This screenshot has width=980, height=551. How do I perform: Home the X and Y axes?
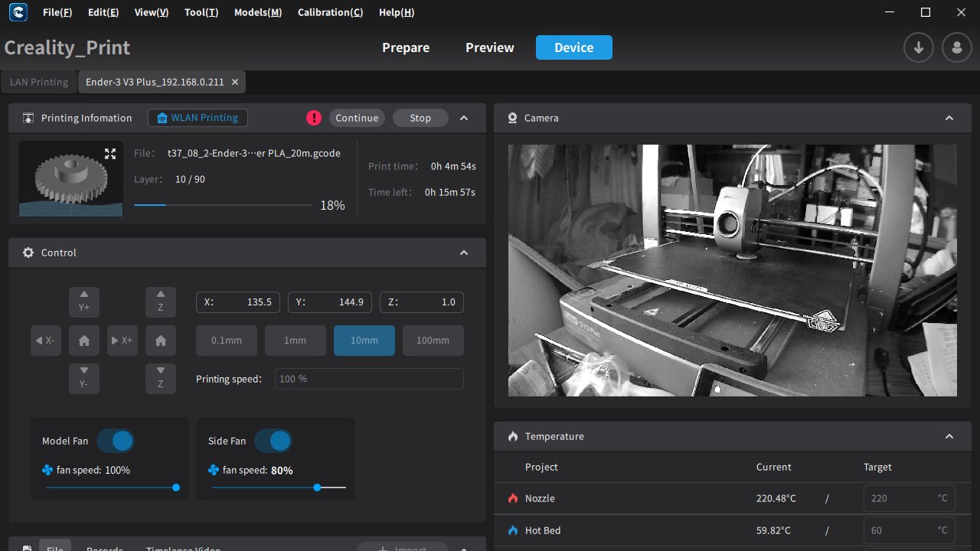coord(84,341)
